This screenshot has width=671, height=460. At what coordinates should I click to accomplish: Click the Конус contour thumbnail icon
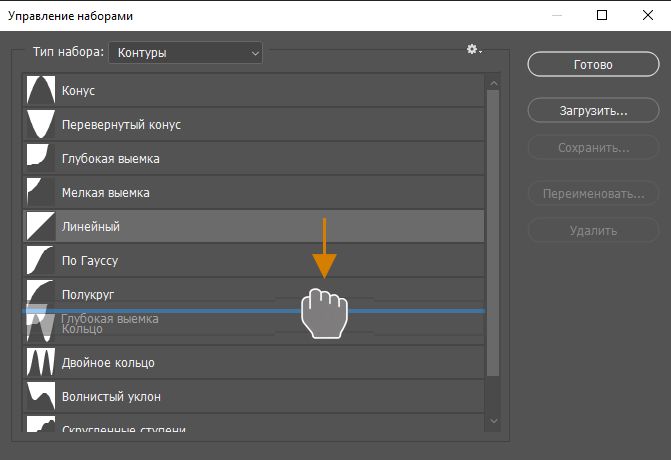click(40, 90)
